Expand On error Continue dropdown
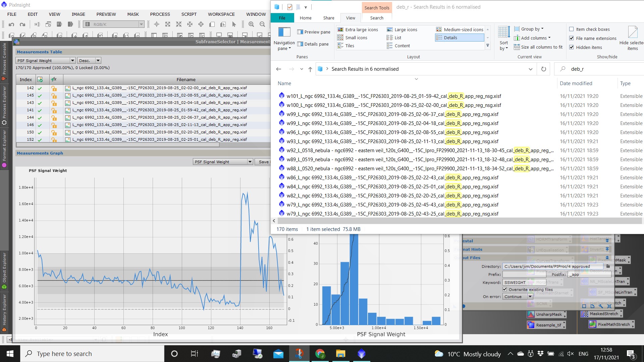The width and height of the screenshot is (644, 362). tap(530, 297)
